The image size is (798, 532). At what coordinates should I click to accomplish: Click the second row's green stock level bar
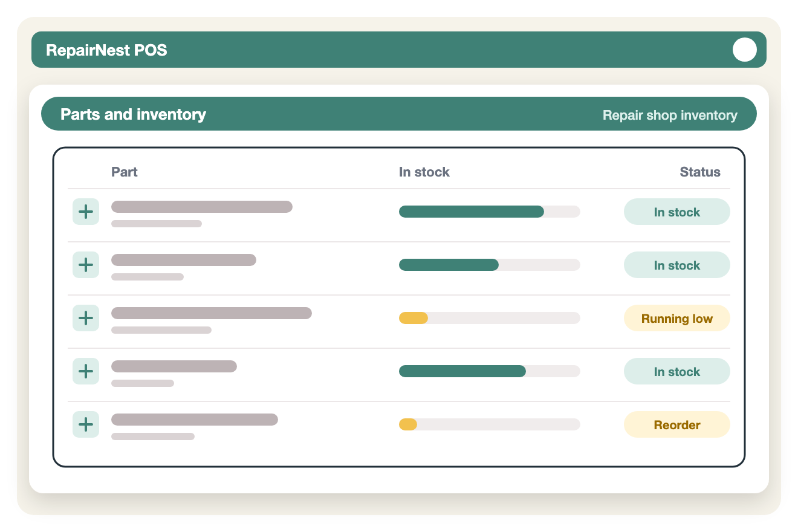click(449, 265)
